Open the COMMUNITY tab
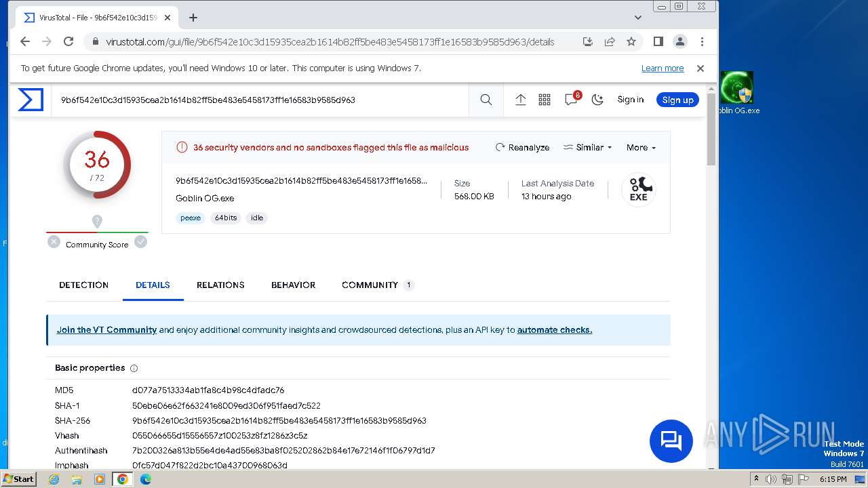The width and height of the screenshot is (868, 488). 377,285
